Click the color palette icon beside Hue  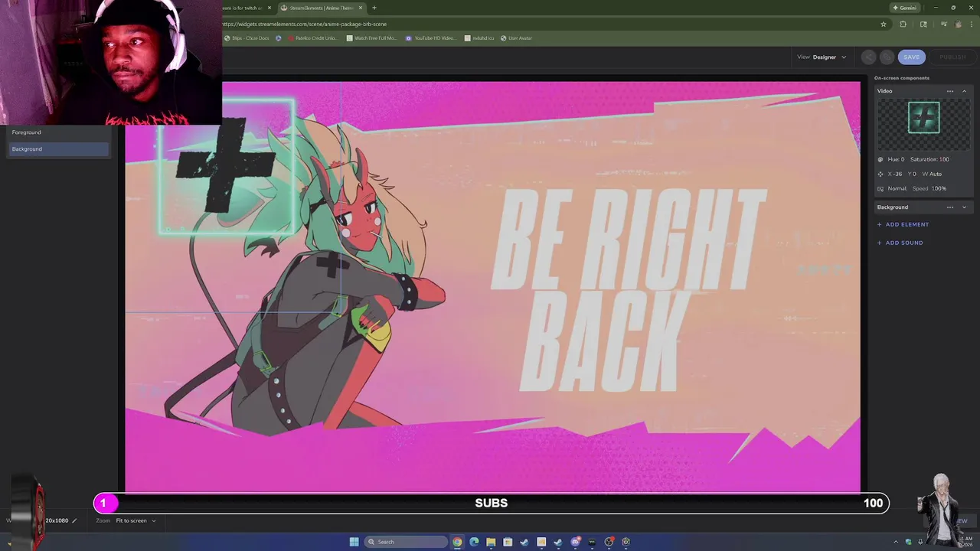click(x=880, y=159)
